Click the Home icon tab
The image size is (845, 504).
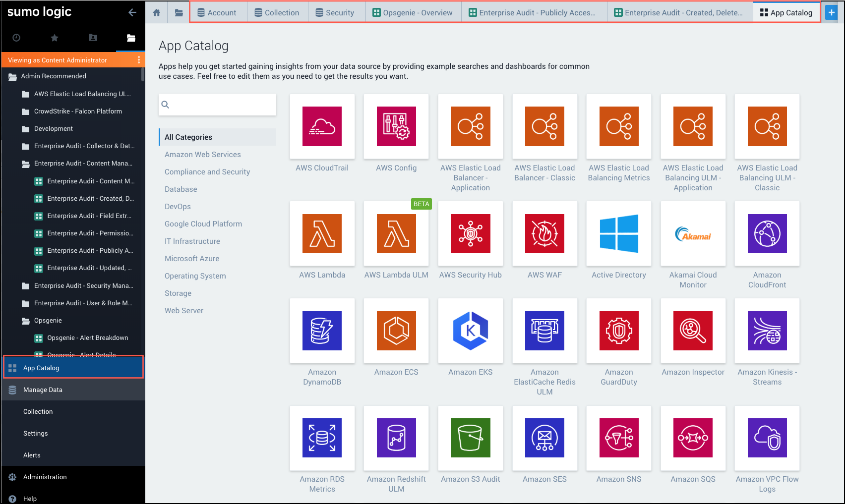pyautogui.click(x=157, y=13)
